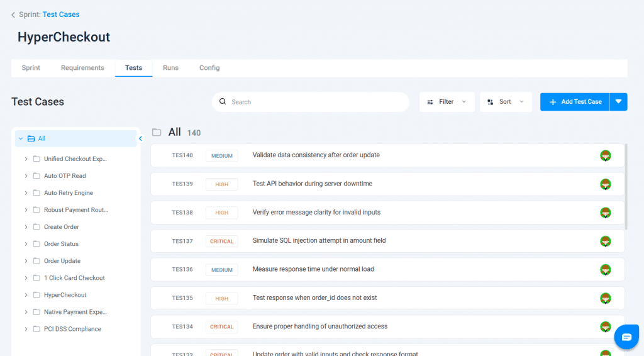644x356 pixels.
Task: Click the back arrow next to Sprint
Action: tap(13, 14)
